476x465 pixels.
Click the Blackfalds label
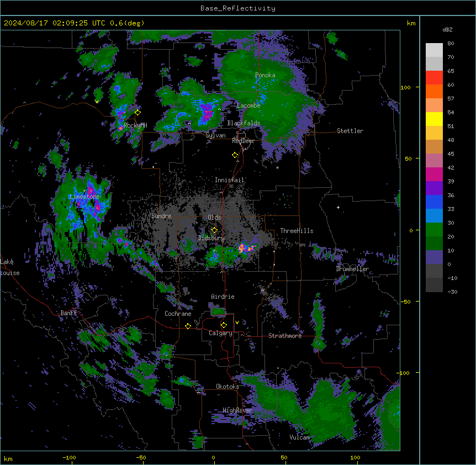click(244, 123)
